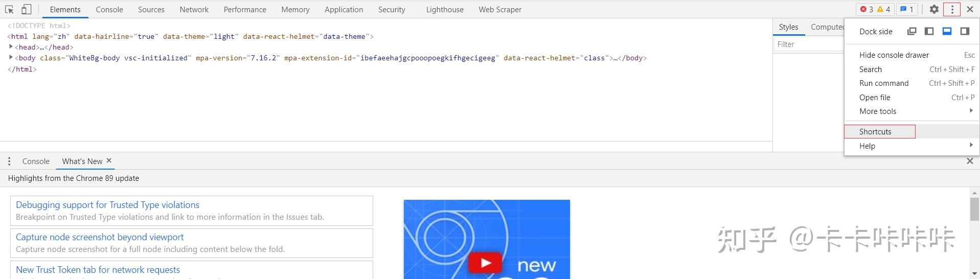The image size is (980, 279).
Task: Click the drawer scrollbar up arrow
Action: coord(974,193)
